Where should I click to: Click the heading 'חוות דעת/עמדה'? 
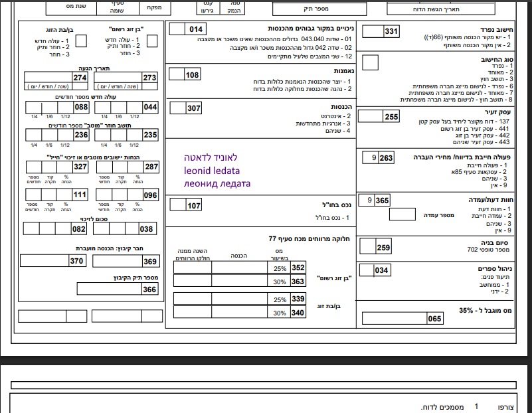click(491, 200)
